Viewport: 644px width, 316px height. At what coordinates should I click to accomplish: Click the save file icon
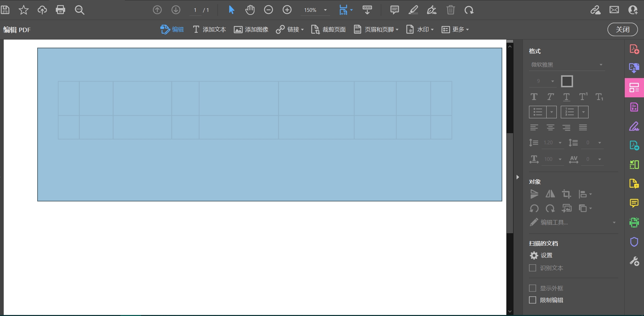[x=5, y=10]
